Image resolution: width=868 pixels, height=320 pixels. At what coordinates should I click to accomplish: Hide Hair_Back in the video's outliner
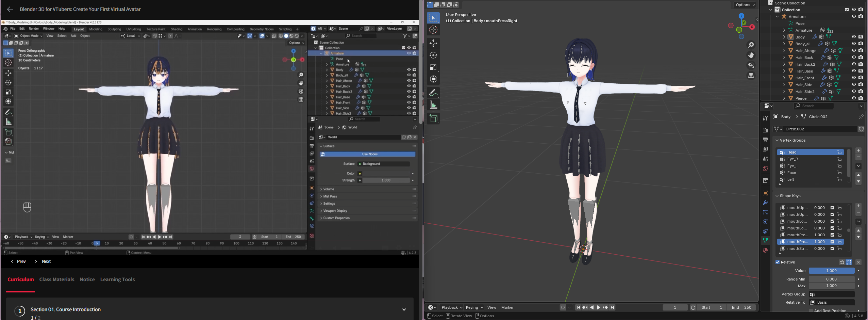409,86
